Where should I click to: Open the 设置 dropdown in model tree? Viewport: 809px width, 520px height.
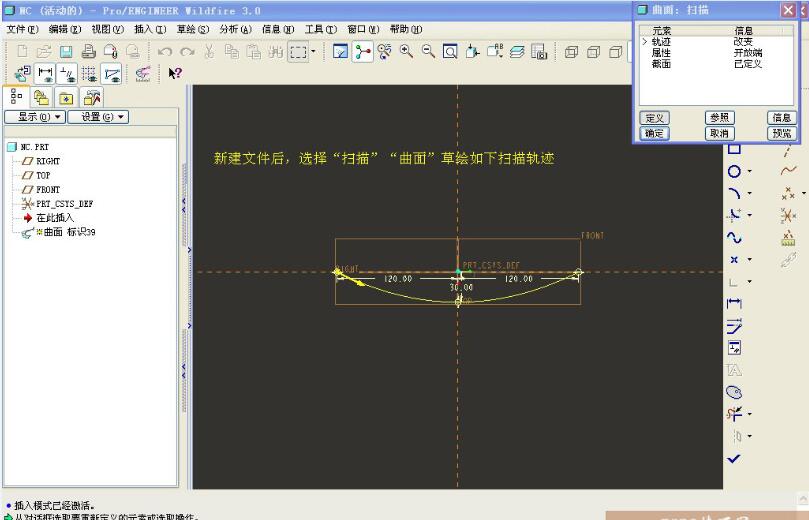pos(98,117)
